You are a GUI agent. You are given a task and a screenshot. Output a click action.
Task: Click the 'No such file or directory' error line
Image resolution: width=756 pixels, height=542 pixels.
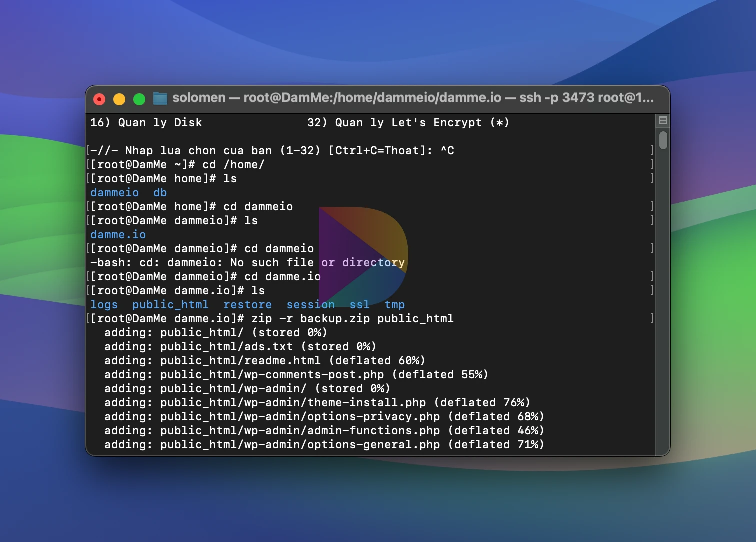pos(247,263)
